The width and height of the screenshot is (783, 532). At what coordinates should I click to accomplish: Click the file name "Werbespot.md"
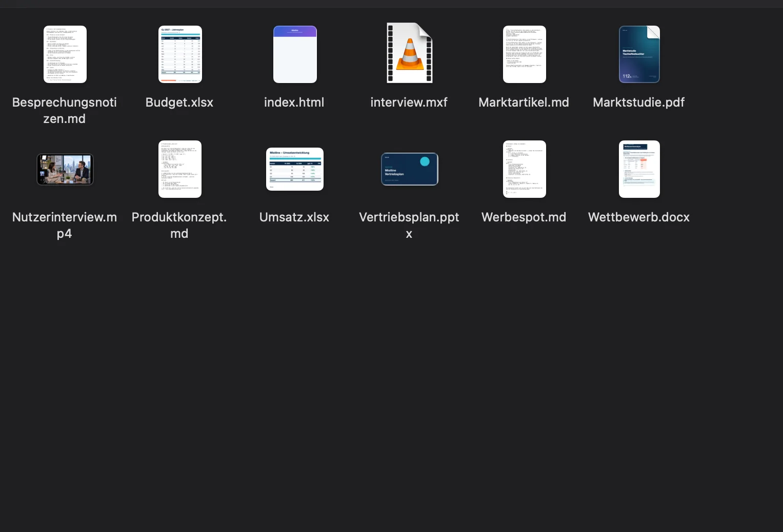[524, 217]
